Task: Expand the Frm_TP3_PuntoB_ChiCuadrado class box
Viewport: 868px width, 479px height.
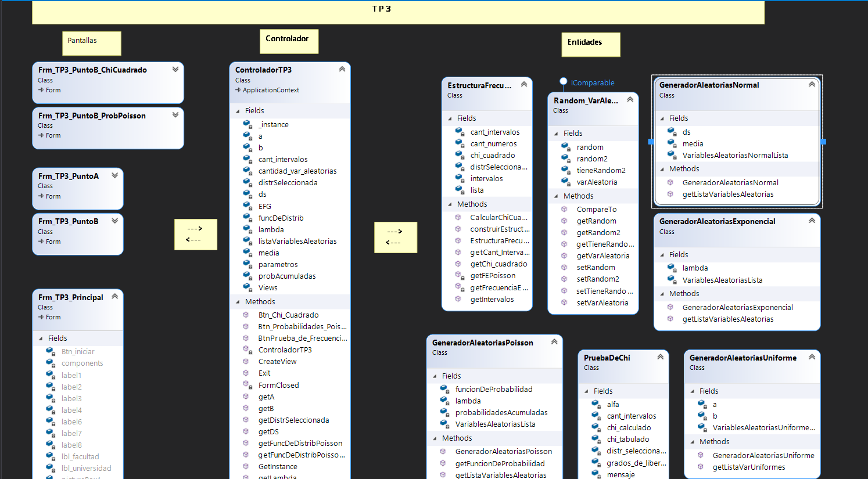Action: 175,69
